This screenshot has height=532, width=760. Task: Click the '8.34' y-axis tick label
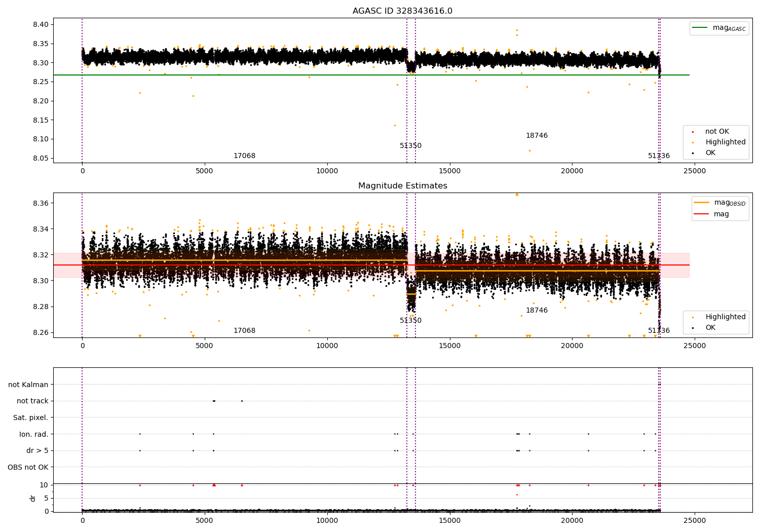[x=42, y=230]
